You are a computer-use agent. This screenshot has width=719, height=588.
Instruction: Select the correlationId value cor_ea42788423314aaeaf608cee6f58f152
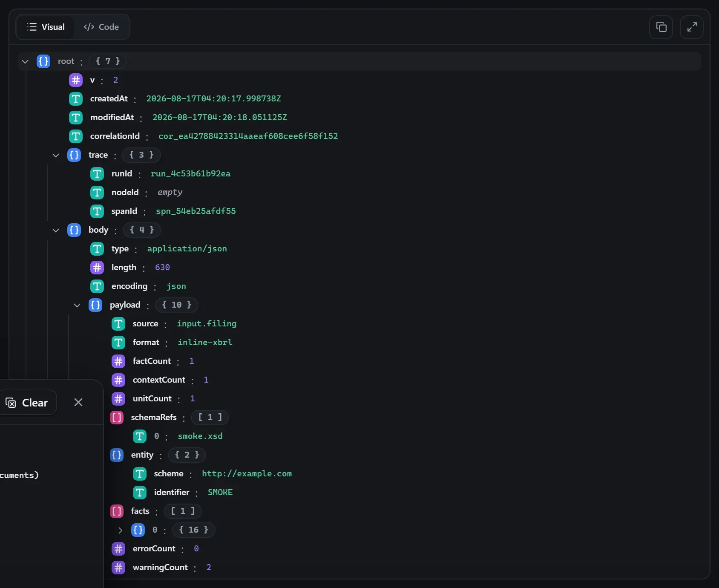248,136
